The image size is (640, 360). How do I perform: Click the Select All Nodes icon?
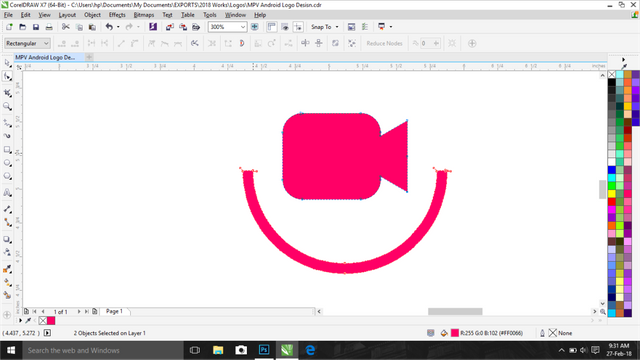click(352, 43)
